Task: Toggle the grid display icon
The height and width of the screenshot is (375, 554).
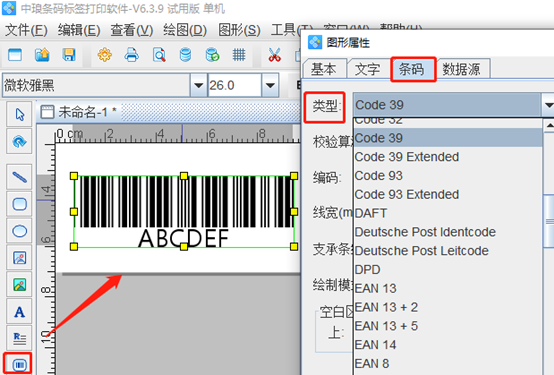Action: pyautogui.click(x=239, y=55)
